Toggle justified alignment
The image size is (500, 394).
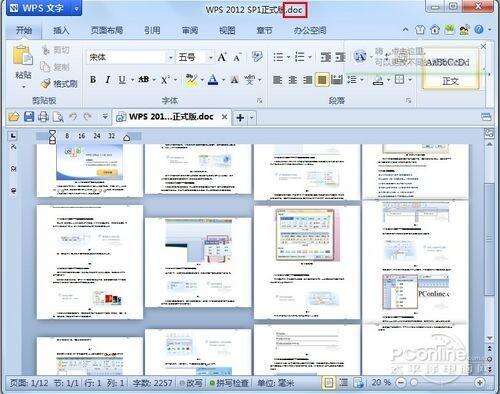click(322, 80)
